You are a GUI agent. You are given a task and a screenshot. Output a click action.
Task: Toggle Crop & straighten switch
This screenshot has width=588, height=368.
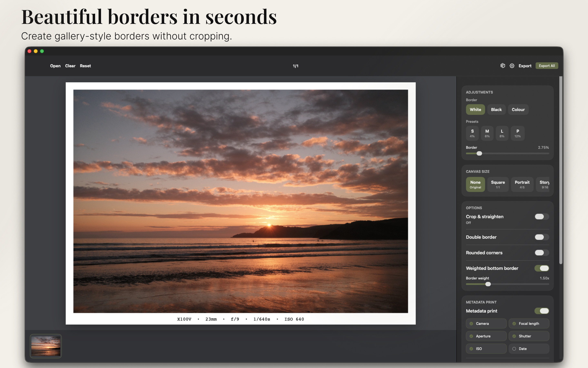coord(542,217)
